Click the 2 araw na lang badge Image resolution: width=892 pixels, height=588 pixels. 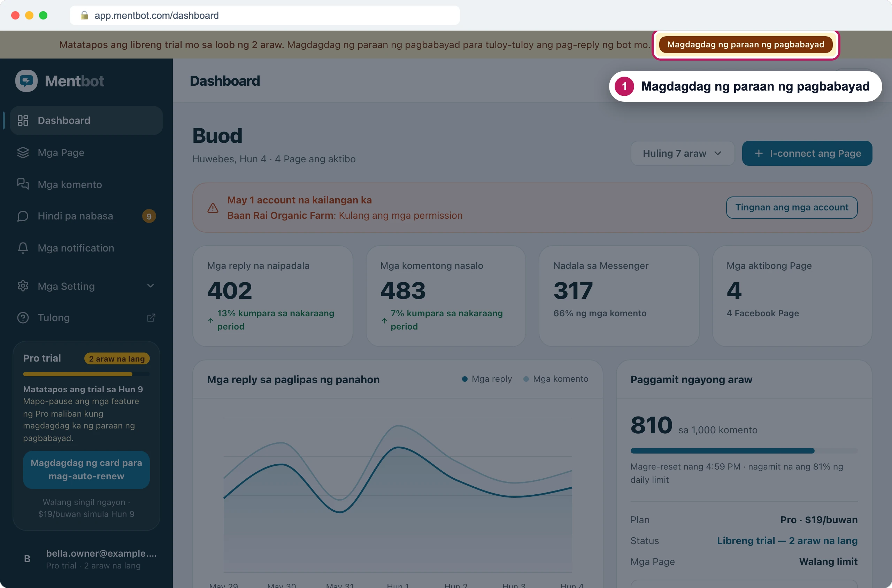click(x=117, y=358)
